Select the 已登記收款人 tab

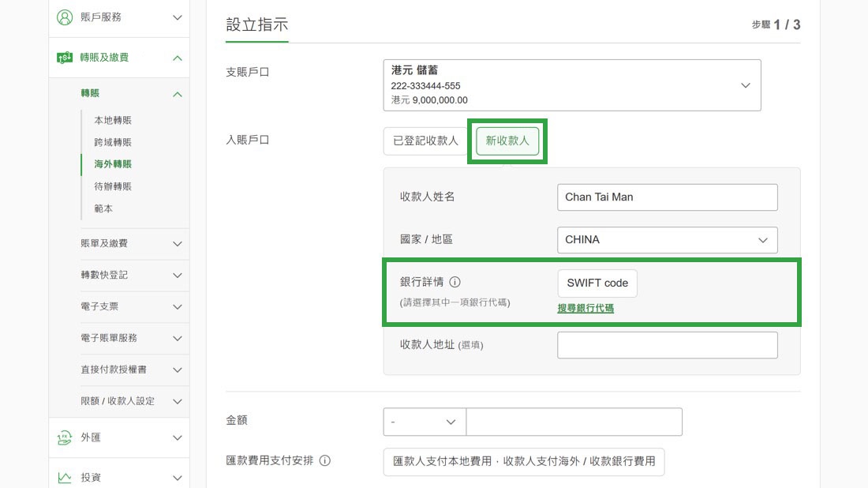425,141
